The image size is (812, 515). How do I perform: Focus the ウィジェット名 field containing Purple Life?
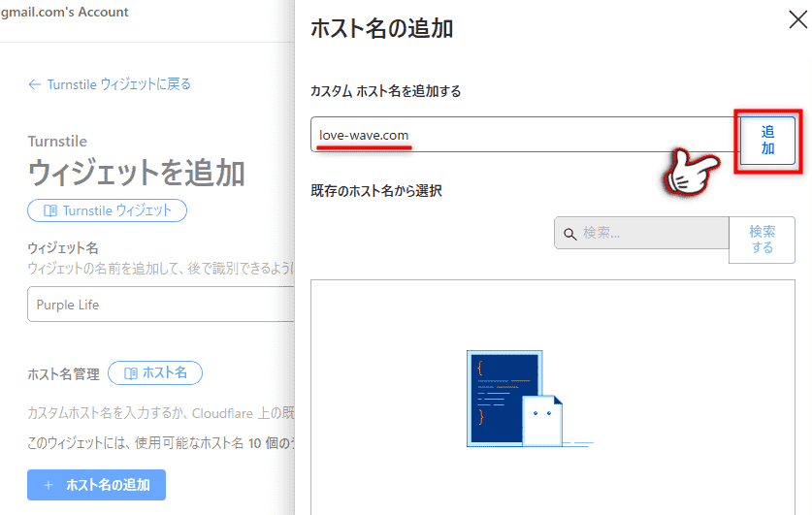[x=160, y=305]
